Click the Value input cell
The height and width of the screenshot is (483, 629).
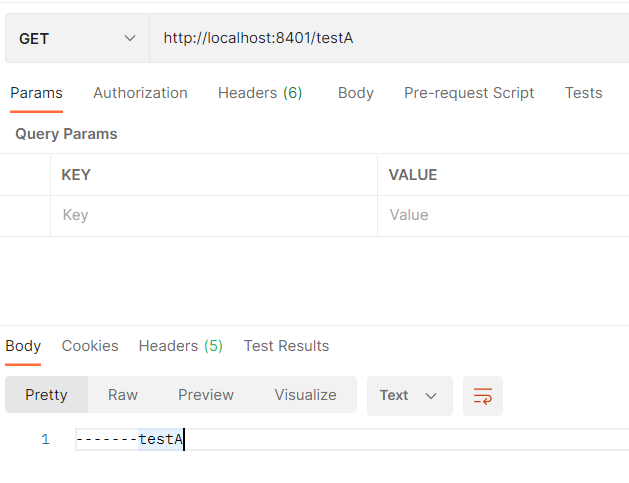click(x=503, y=215)
